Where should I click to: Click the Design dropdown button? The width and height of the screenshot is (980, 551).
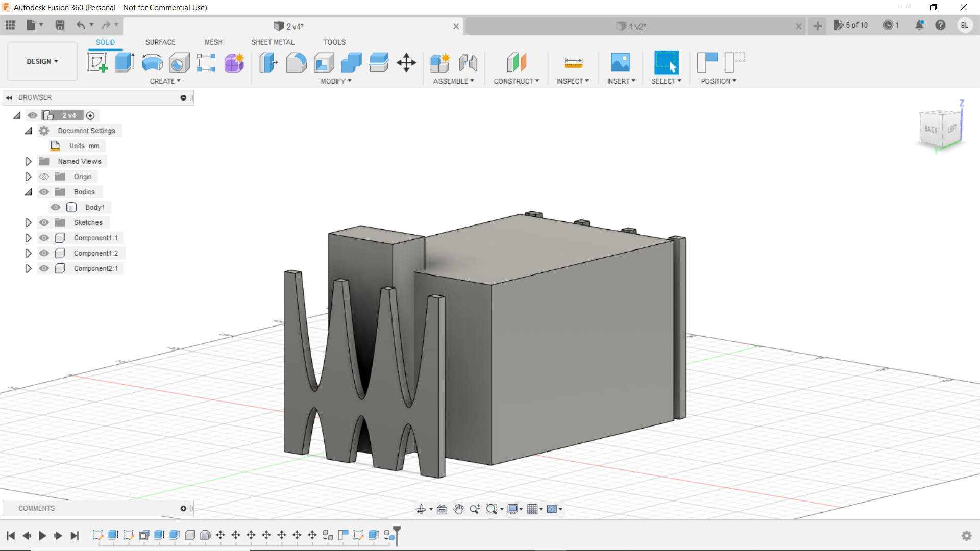(42, 61)
